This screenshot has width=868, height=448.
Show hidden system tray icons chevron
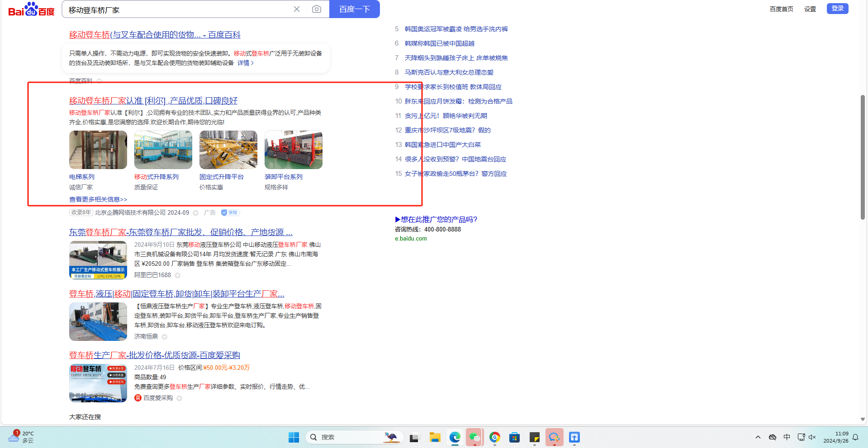click(x=758, y=437)
